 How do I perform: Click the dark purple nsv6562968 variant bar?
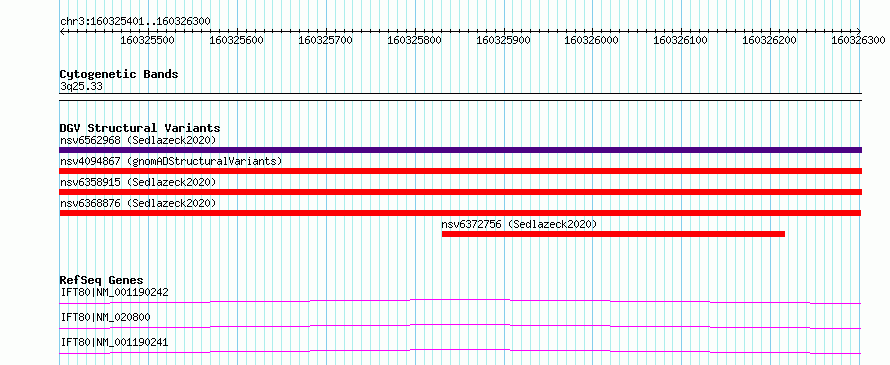coord(460,150)
